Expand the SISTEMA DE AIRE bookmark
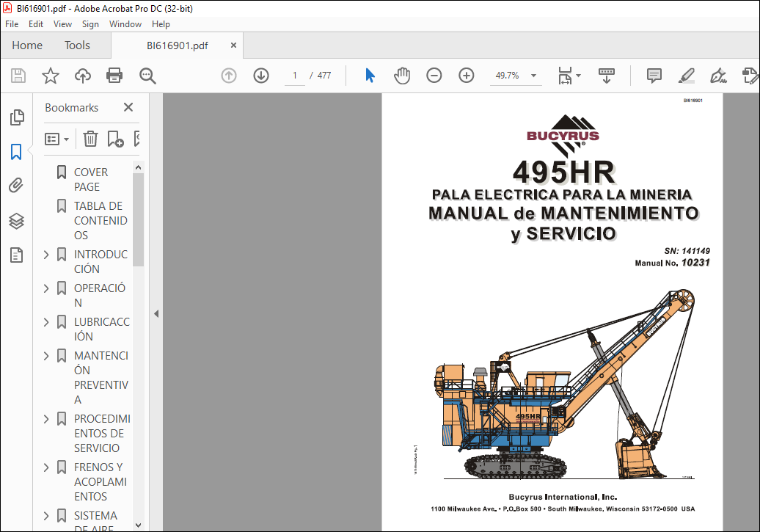This screenshot has width=760, height=532. point(46,516)
